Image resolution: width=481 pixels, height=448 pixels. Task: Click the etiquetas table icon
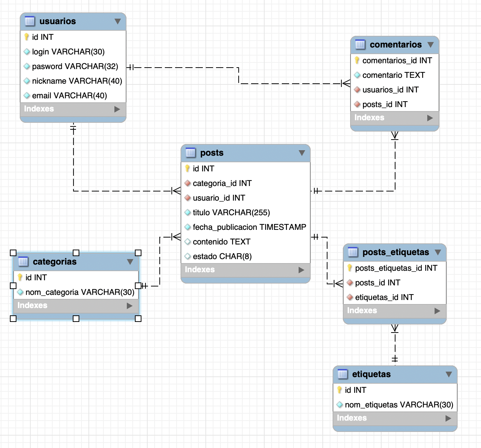click(342, 374)
